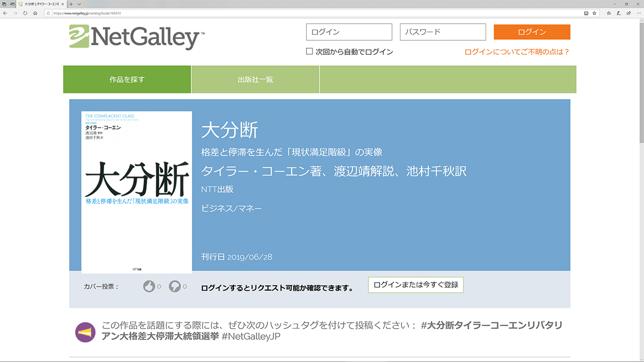Click the publisher name NTT出版
Screen dimensions: 644x362
[217, 190]
